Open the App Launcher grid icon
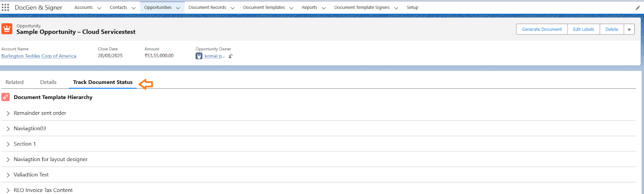This screenshot has width=644, height=194. (5, 7)
